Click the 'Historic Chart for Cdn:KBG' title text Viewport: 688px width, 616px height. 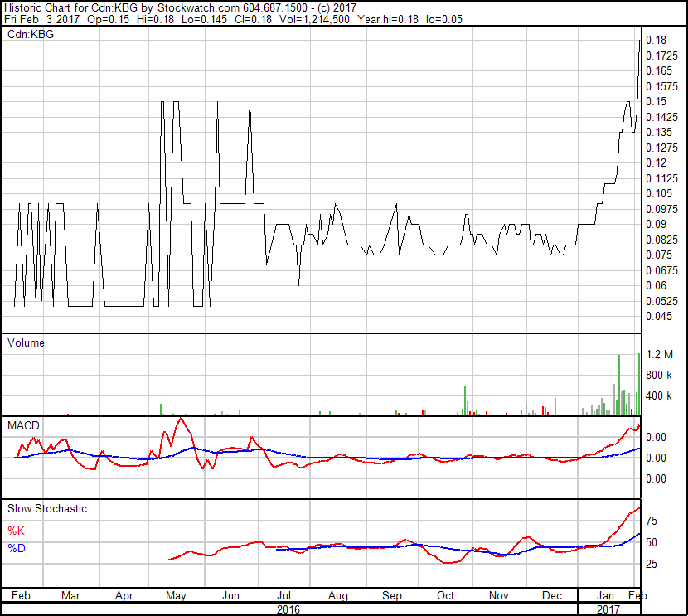coord(70,8)
